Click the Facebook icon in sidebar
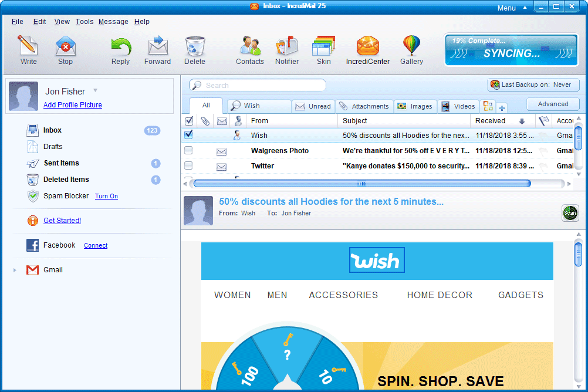 tap(33, 245)
